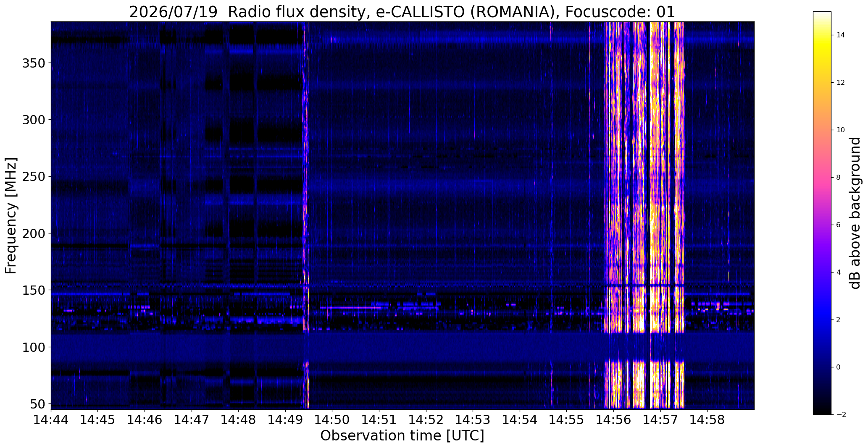Image resolution: width=868 pixels, height=448 pixels.
Task: Click the 250 MHz frequency tick label
Action: click(34, 177)
